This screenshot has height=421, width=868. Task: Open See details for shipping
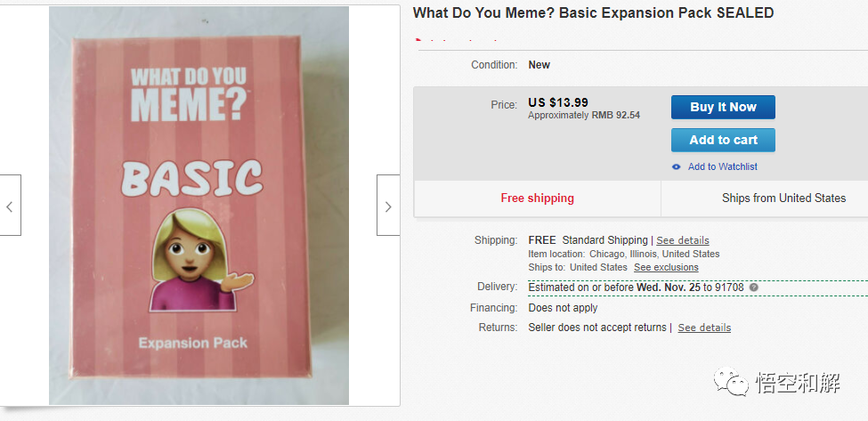coord(683,240)
